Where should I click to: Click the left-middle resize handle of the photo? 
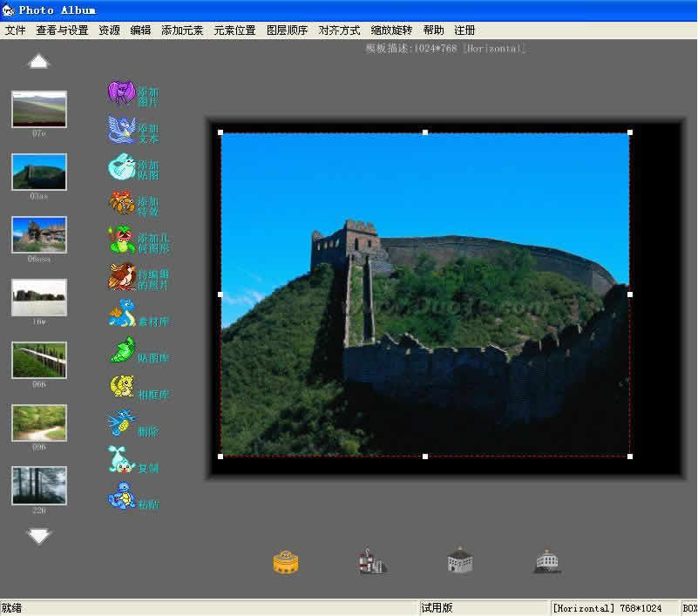coord(220,294)
